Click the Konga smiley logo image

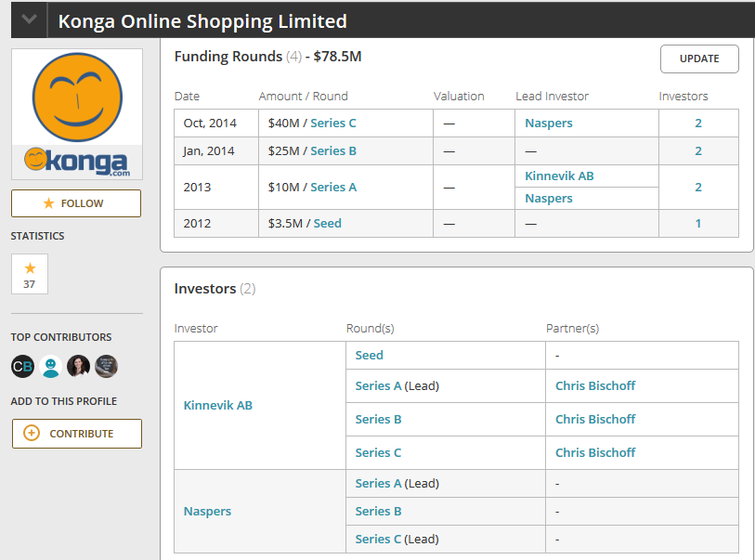tap(77, 114)
